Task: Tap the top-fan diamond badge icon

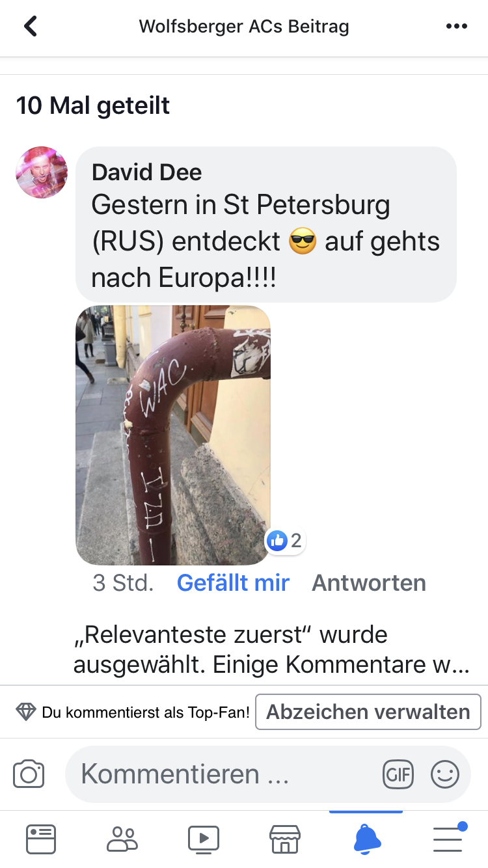Action: (26, 712)
